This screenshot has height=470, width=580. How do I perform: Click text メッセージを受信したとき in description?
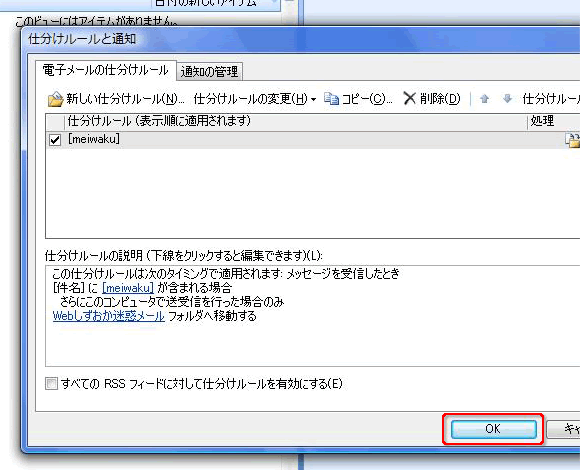pos(344,274)
